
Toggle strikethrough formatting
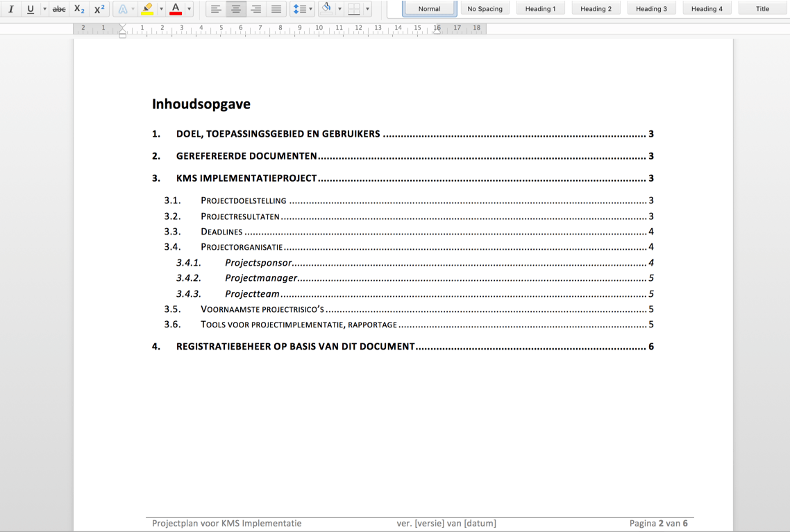tap(58, 9)
